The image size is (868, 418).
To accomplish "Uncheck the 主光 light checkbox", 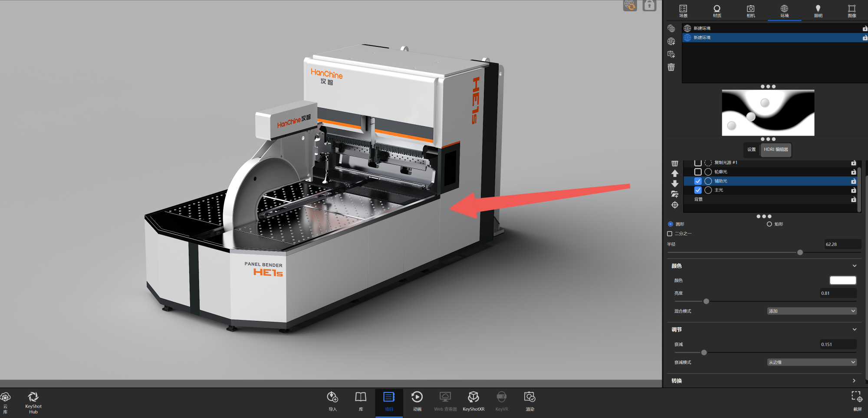I will point(698,190).
